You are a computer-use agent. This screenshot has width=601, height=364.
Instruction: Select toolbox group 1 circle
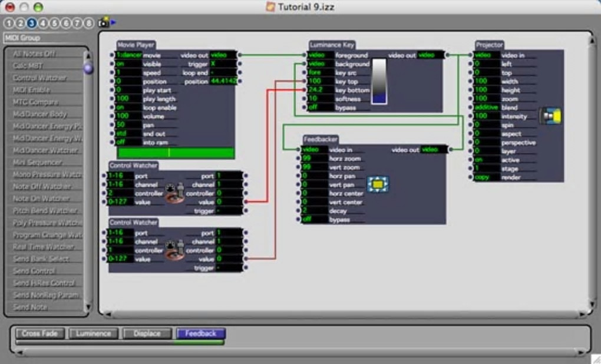(8, 23)
